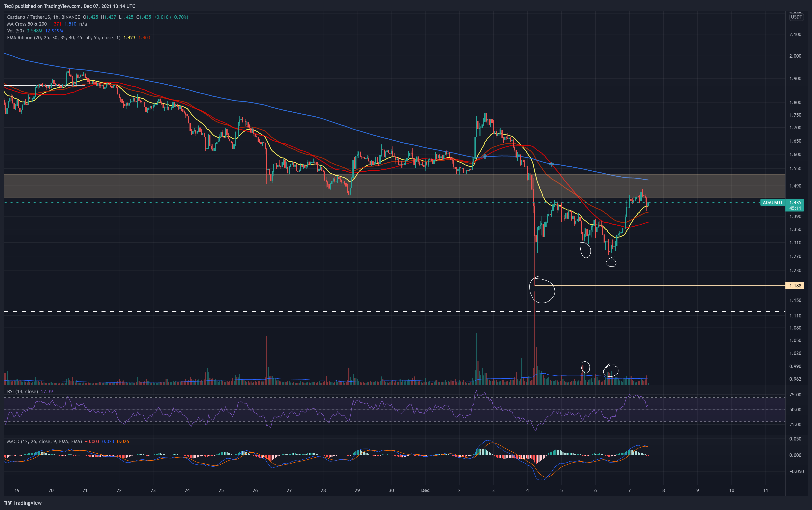Click the RSI 75.00 axis level

coord(795,395)
